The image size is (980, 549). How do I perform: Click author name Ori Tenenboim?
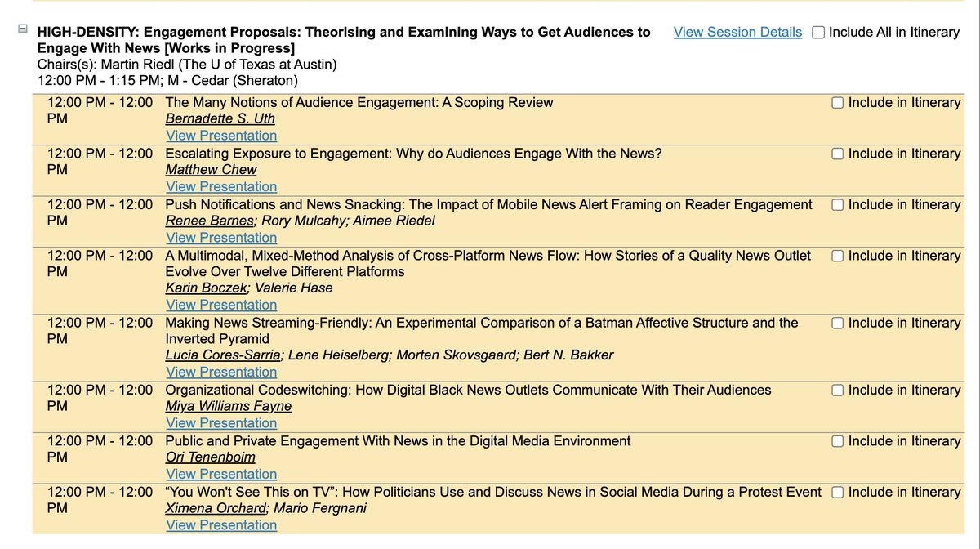pyautogui.click(x=211, y=457)
